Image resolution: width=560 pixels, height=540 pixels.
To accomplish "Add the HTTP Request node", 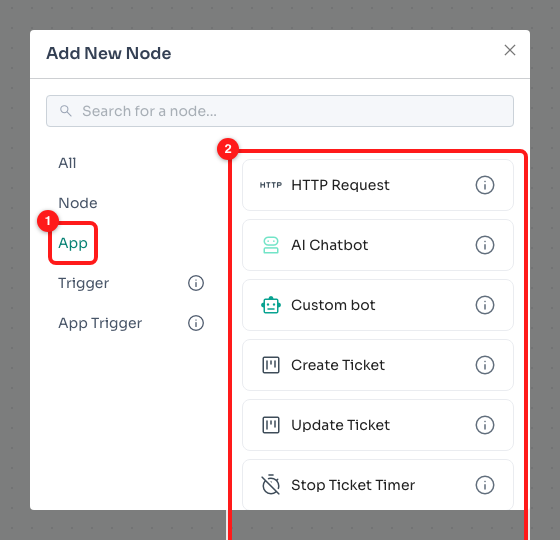I will coord(378,185).
